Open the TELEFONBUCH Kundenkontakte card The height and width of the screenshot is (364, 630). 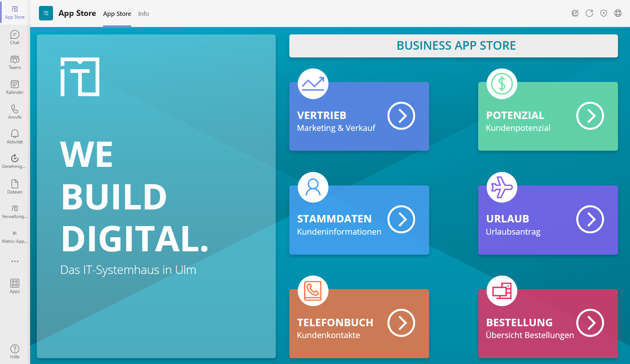359,323
